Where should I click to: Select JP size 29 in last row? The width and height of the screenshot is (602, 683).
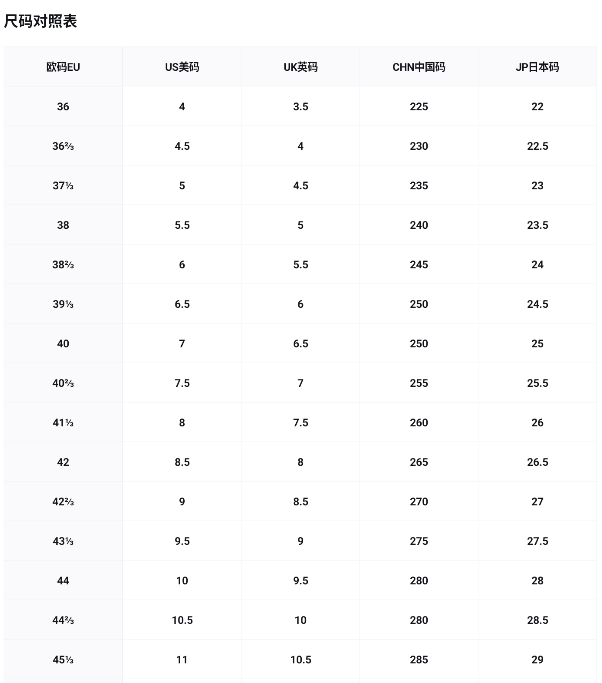point(537,660)
